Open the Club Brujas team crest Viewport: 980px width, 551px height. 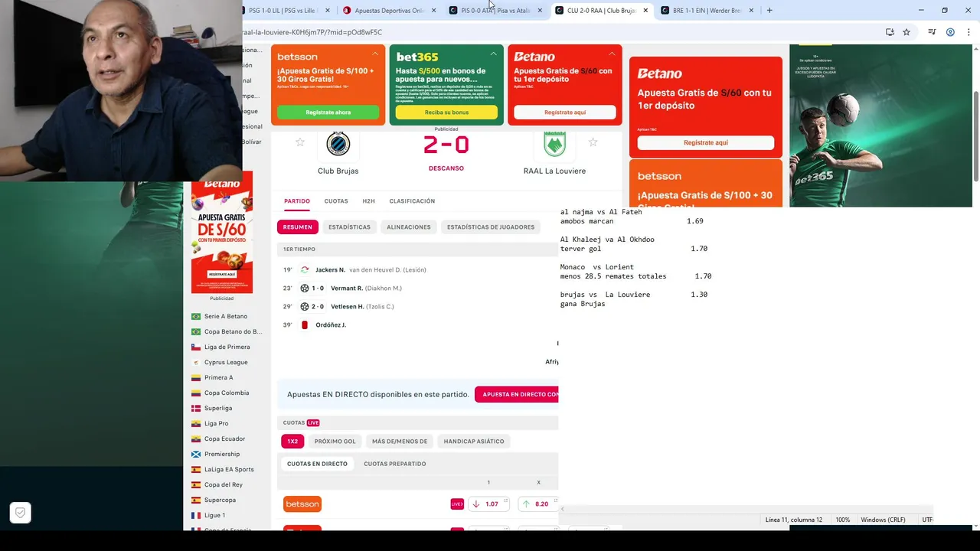(x=338, y=144)
